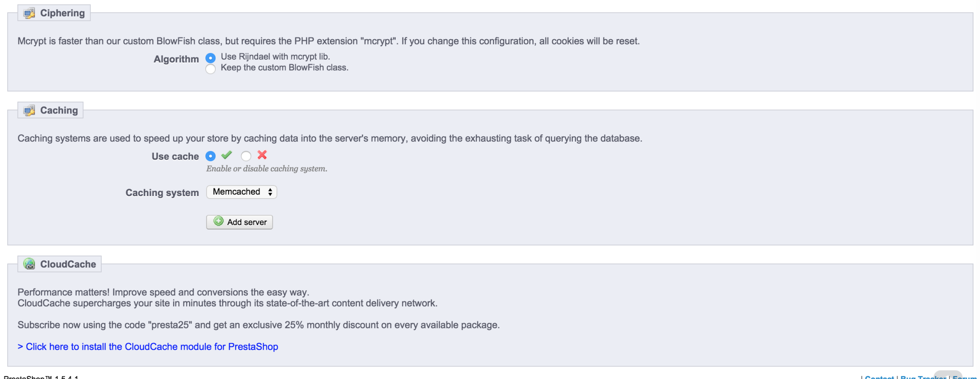
Task: Click the Ciphering section title text
Action: click(x=62, y=13)
